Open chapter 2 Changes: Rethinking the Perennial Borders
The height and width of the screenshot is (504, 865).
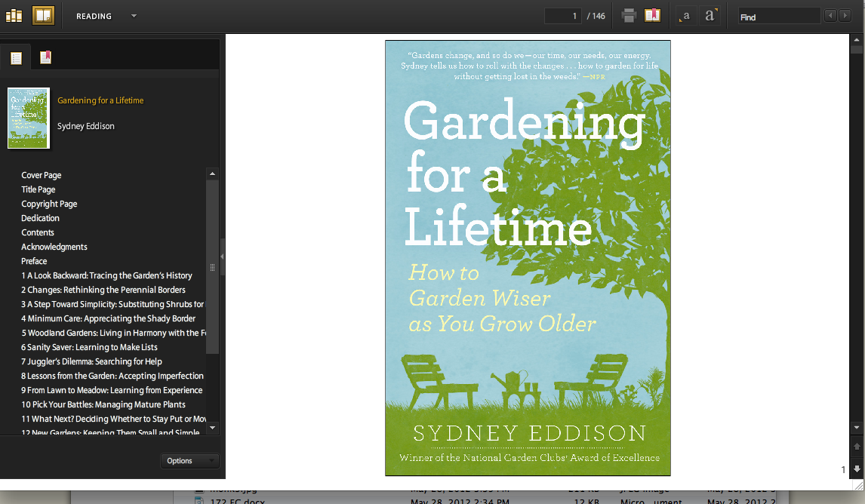[103, 290]
